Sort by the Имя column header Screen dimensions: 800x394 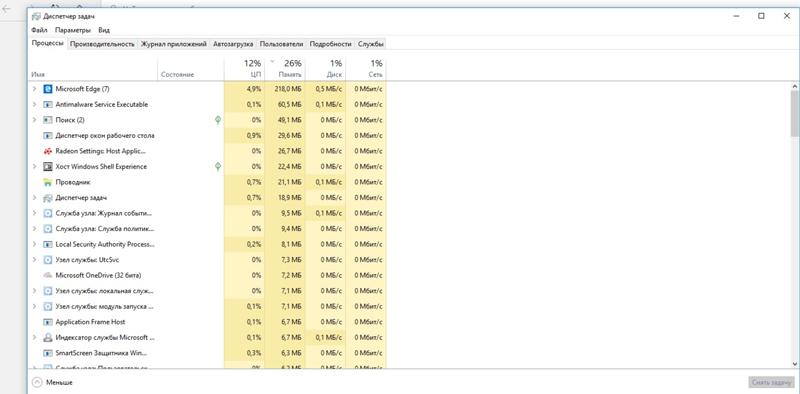pos(92,68)
